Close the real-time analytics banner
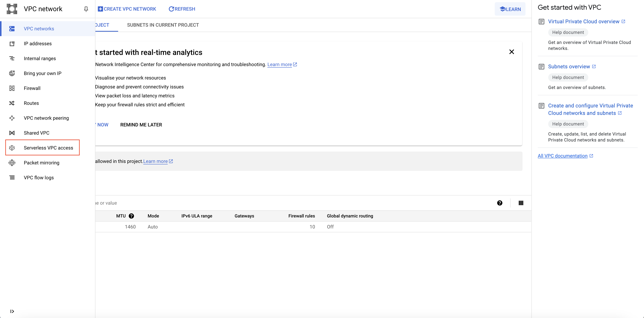The image size is (644, 318). pos(512,52)
